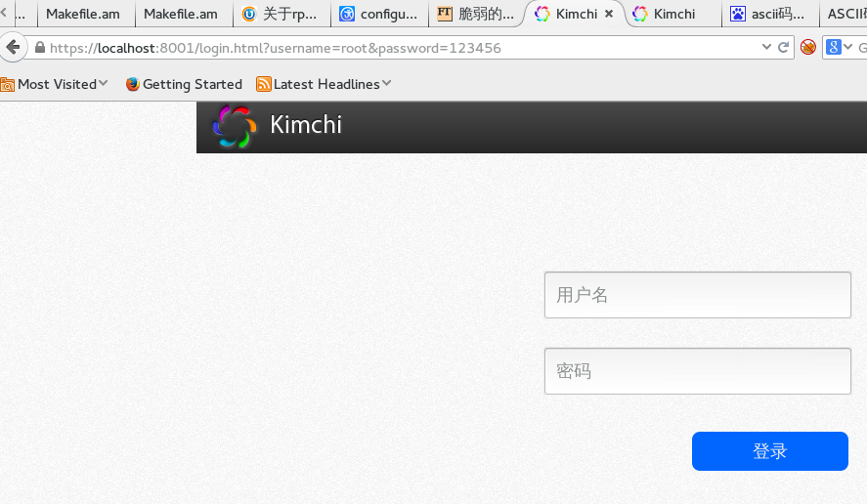Image resolution: width=867 pixels, height=504 pixels.
Task: Click the Kimchi logo in header
Action: coord(234,126)
